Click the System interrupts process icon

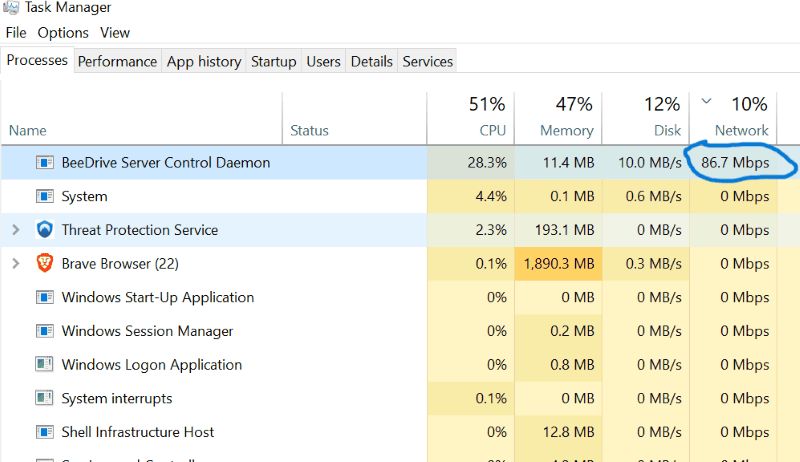pos(44,398)
